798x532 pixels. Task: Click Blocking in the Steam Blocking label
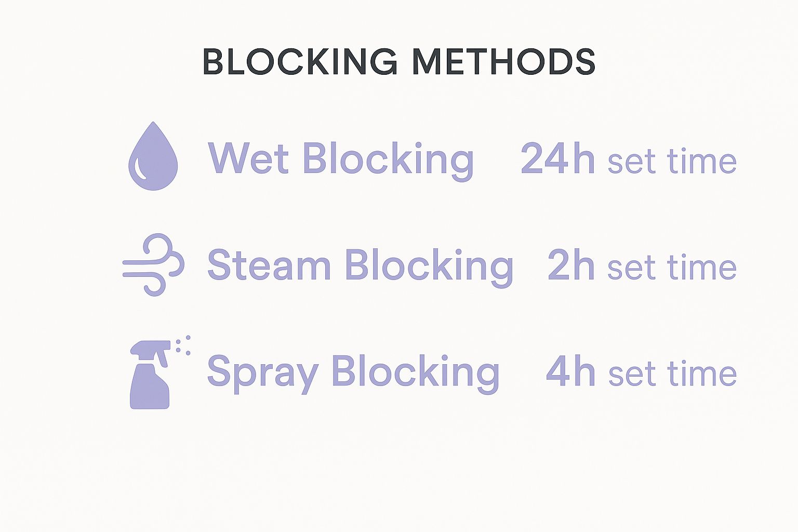[429, 267]
